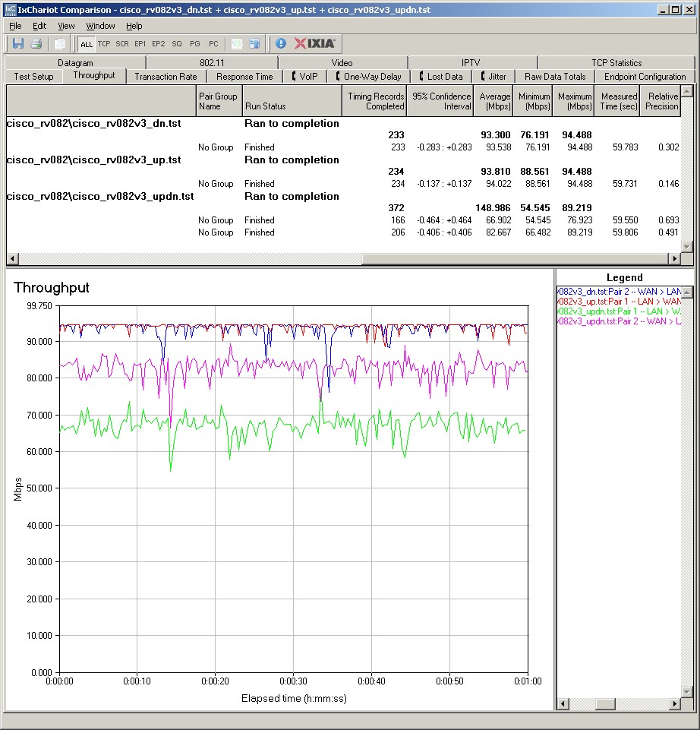
Task: Click the Print toolbar icon
Action: click(x=36, y=44)
